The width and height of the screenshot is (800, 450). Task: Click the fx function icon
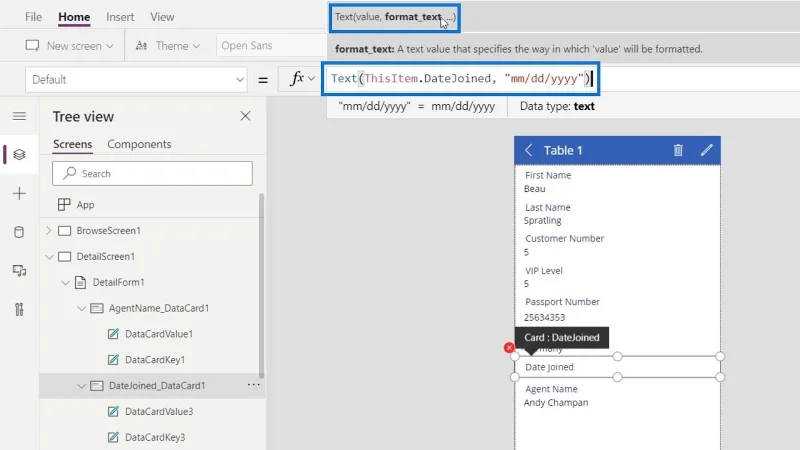point(297,79)
